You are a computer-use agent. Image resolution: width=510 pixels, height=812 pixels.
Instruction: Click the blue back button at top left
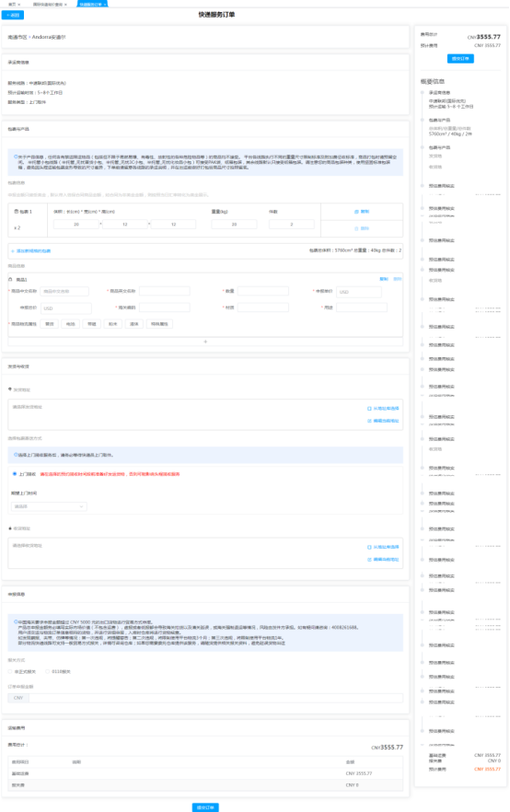coord(13,15)
